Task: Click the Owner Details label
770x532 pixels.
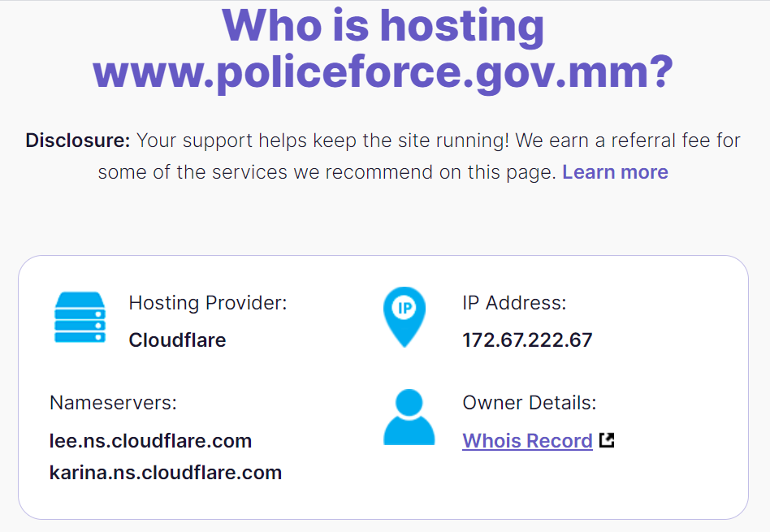Action: (x=530, y=403)
